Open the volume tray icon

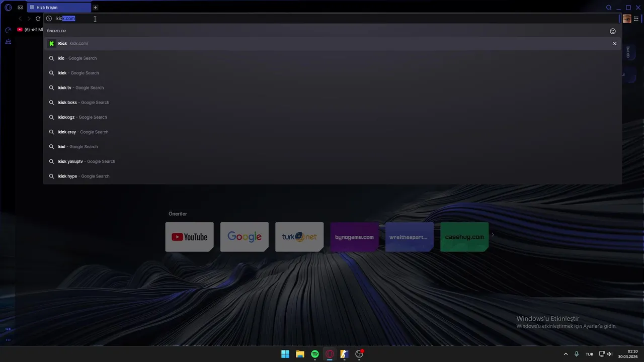pos(609,354)
